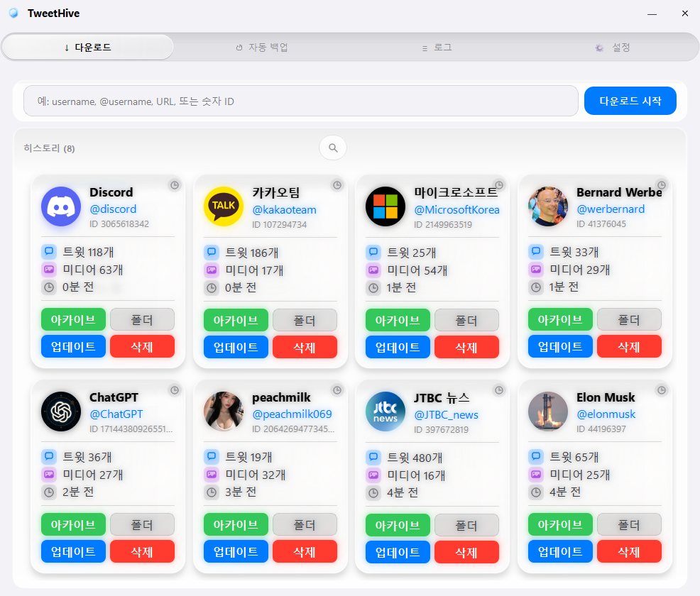Open 폴더 for the ChatGPT card
Image resolution: width=700 pixels, height=596 pixels.
[142, 524]
